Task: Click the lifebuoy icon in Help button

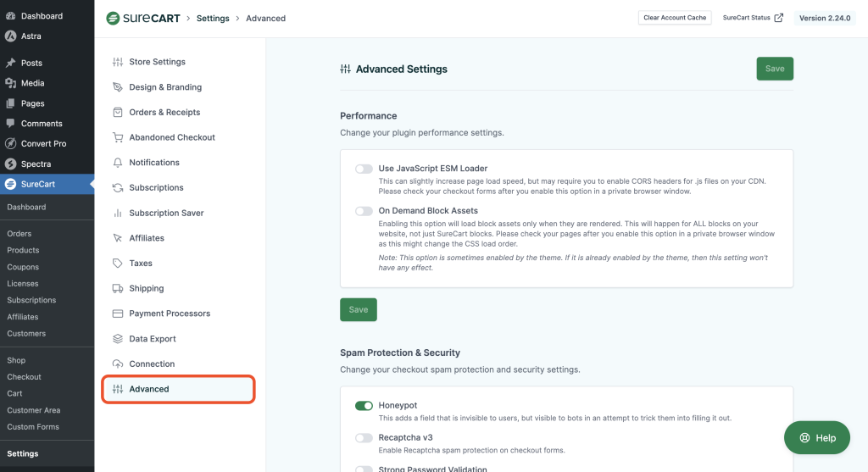Action: point(804,438)
